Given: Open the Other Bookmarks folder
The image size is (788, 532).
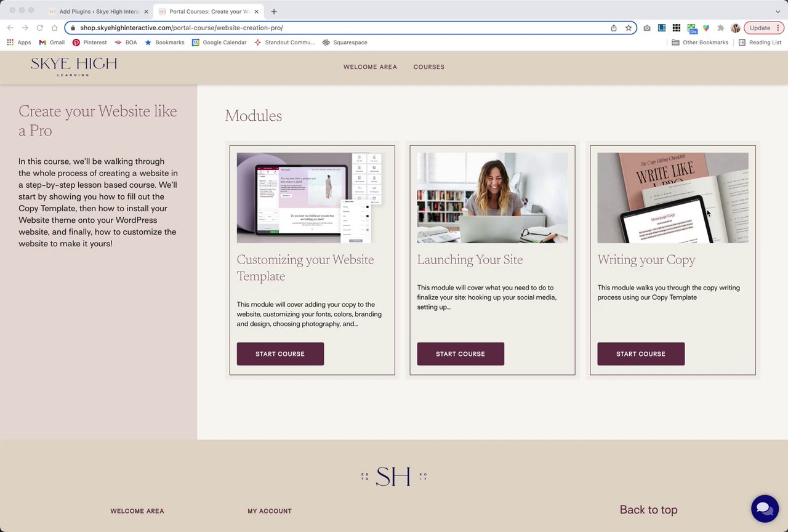Looking at the screenshot, I should tap(700, 42).
